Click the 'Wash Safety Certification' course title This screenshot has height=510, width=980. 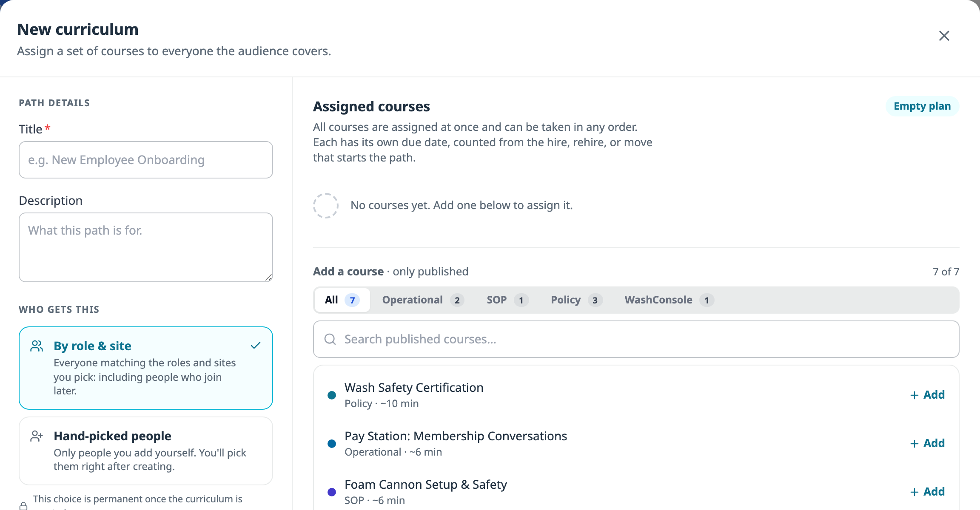click(414, 388)
